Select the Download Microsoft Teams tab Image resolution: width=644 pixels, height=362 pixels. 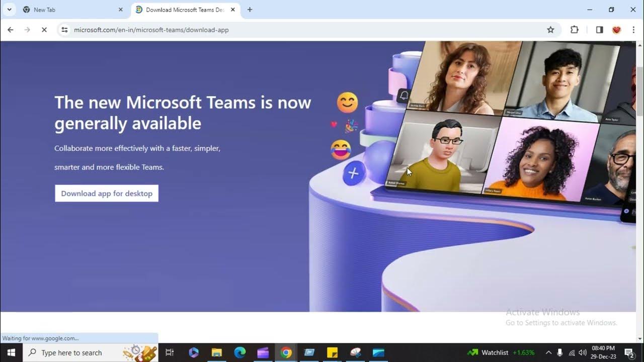pyautogui.click(x=185, y=10)
